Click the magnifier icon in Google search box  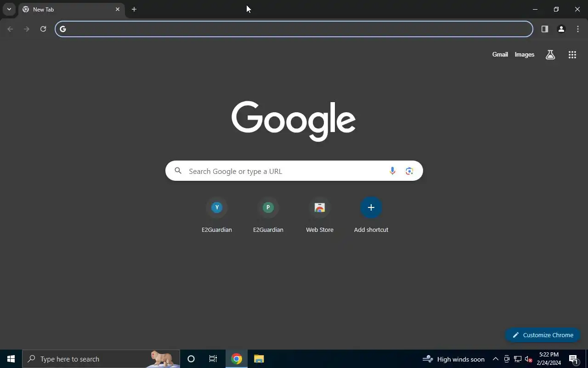click(178, 171)
